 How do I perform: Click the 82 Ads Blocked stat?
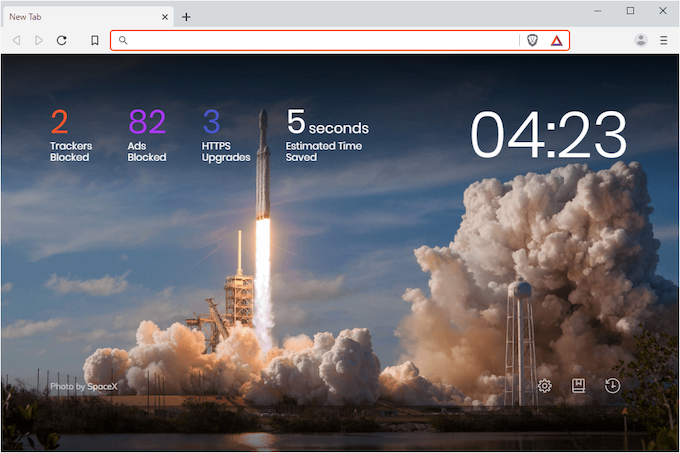[x=147, y=136]
